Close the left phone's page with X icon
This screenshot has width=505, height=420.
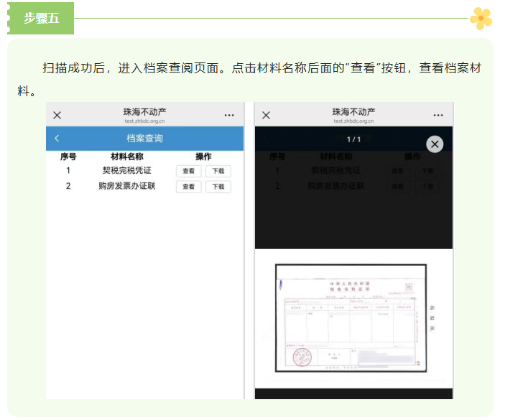57,115
